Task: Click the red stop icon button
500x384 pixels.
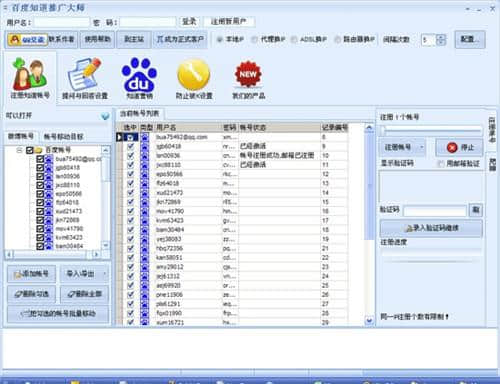Action: pyautogui.click(x=459, y=147)
